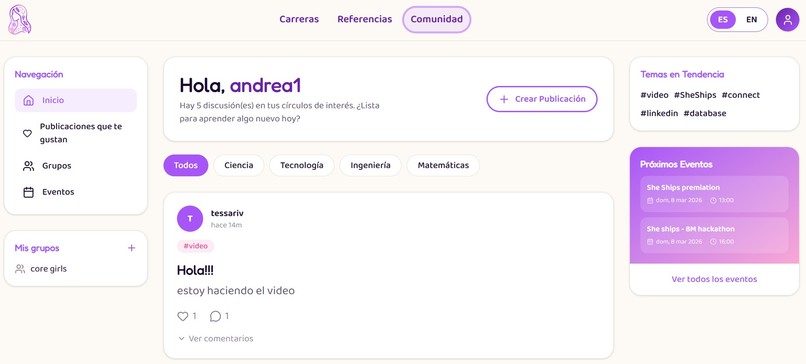The width and height of the screenshot is (806, 364).
Task: Open the Carreras nav item
Action: tap(299, 20)
